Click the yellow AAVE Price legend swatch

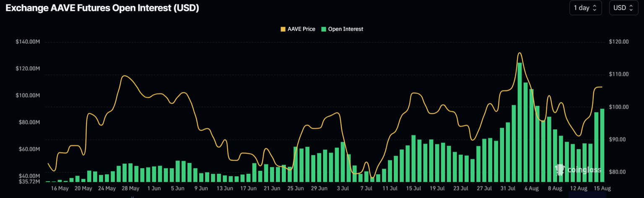pyautogui.click(x=283, y=29)
